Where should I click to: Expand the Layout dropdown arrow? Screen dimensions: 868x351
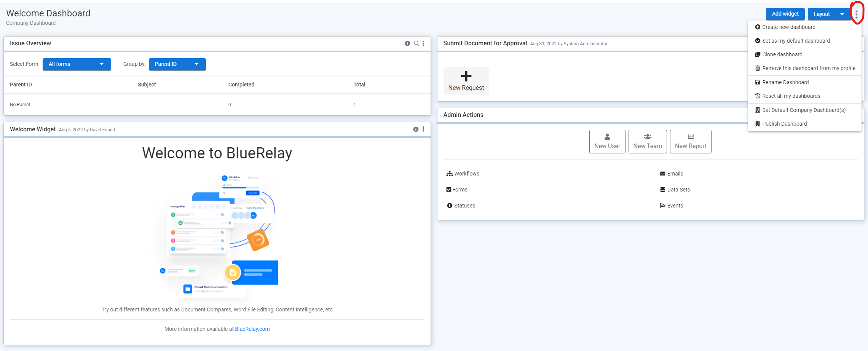point(842,14)
